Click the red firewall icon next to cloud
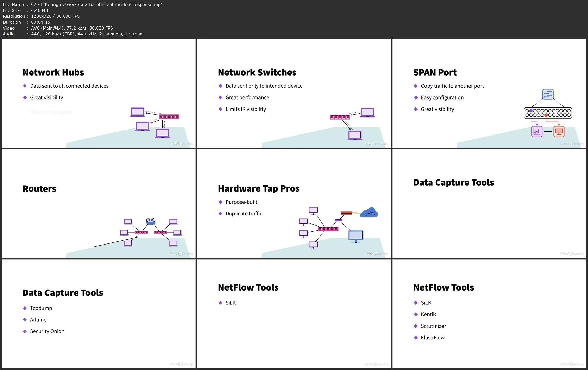The height and width of the screenshot is (370, 588). (x=346, y=213)
